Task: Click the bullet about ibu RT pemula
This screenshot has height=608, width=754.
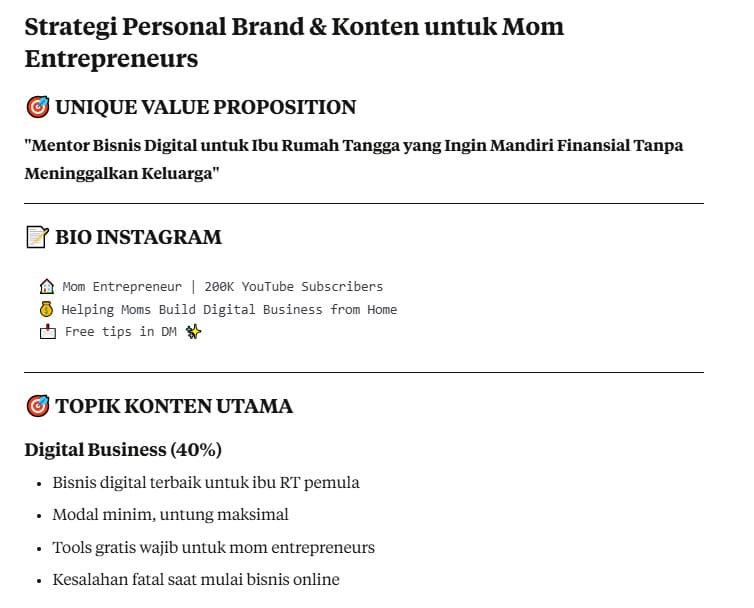Action: [x=206, y=482]
